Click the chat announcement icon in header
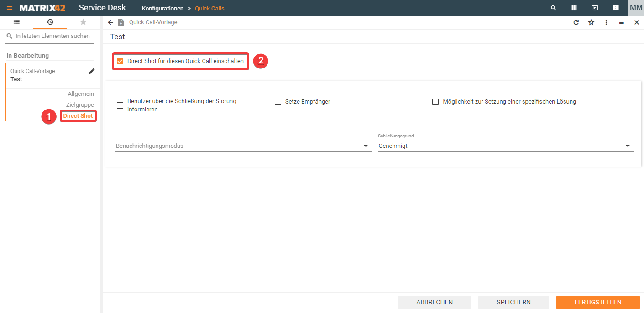This screenshot has height=313, width=644. point(615,8)
